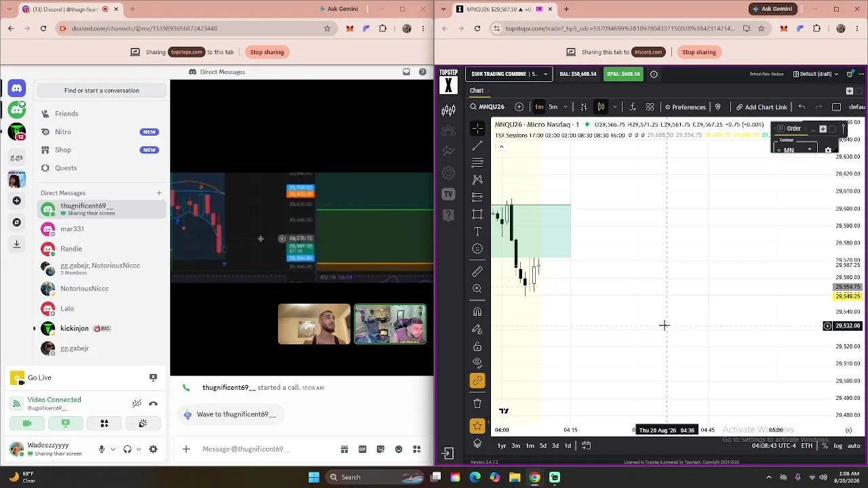The width and height of the screenshot is (868, 488).
Task: Select the emoji sticker drawing tool
Action: (x=477, y=249)
